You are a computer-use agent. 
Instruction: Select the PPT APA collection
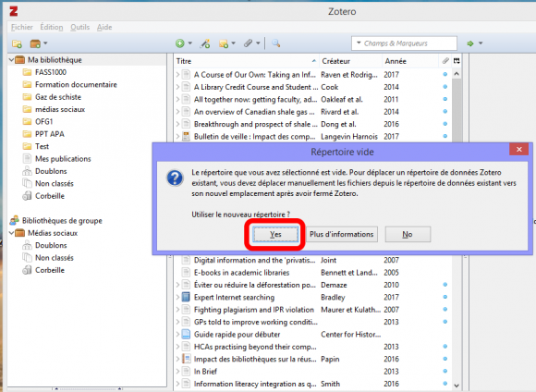click(x=50, y=134)
